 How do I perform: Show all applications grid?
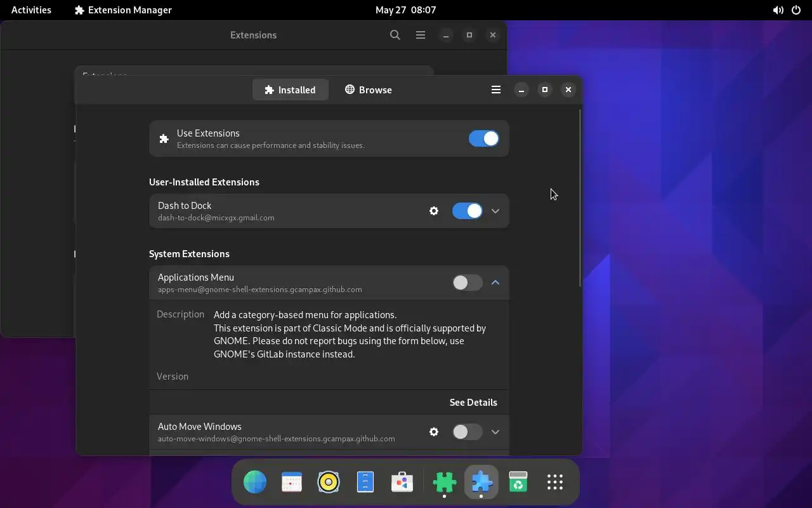point(555,482)
